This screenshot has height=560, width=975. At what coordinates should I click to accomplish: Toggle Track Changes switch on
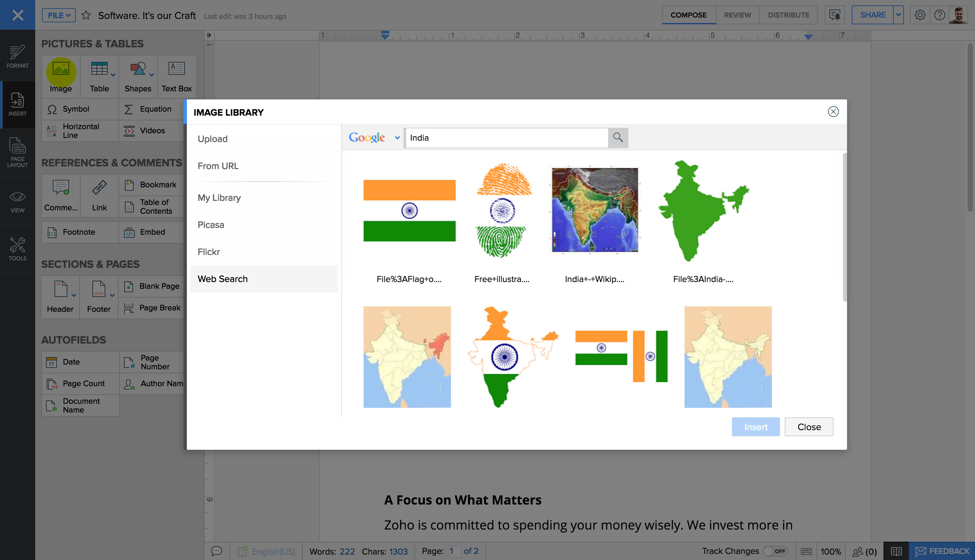click(x=775, y=551)
